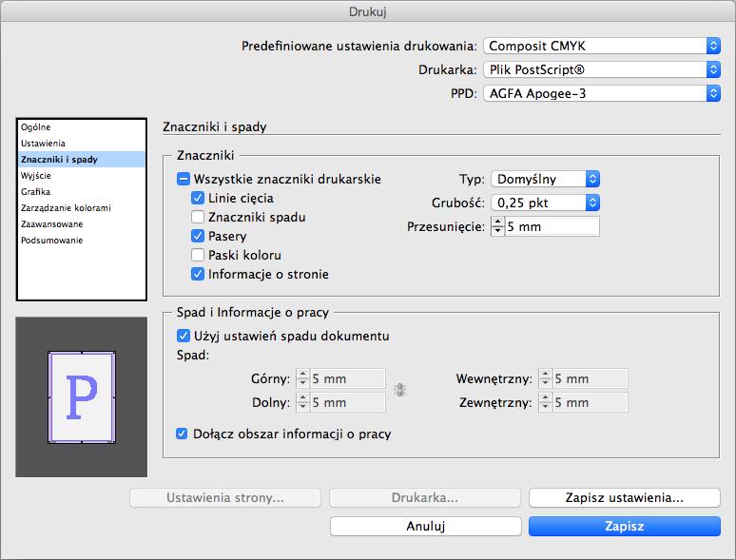736x560 pixels.
Task: Open the PPD dropdown
Action: [x=602, y=93]
